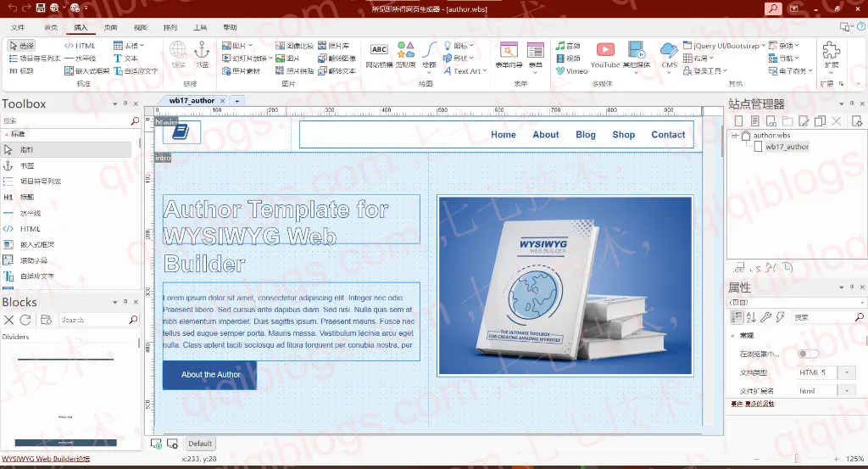
Task: Select wb17_author page in site tree
Action: pos(787,147)
